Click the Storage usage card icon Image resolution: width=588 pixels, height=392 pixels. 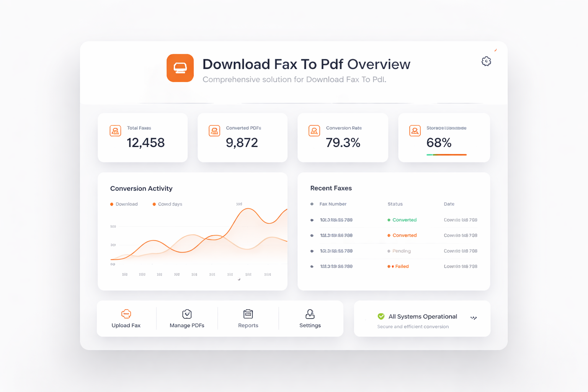(x=415, y=131)
